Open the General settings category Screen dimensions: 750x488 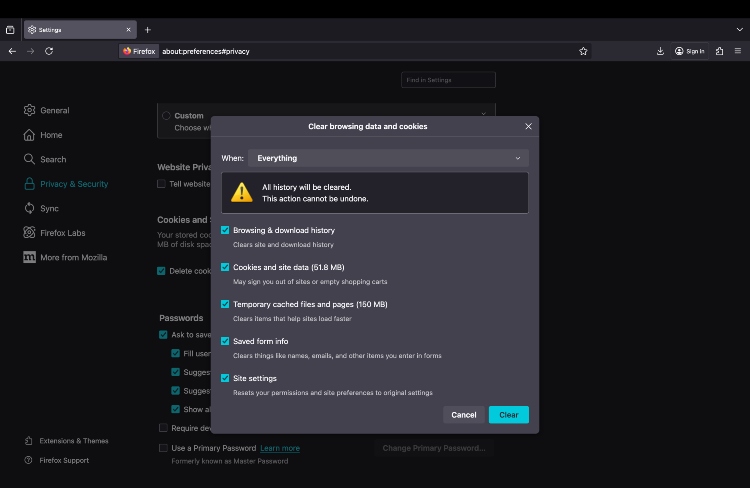pos(46,111)
